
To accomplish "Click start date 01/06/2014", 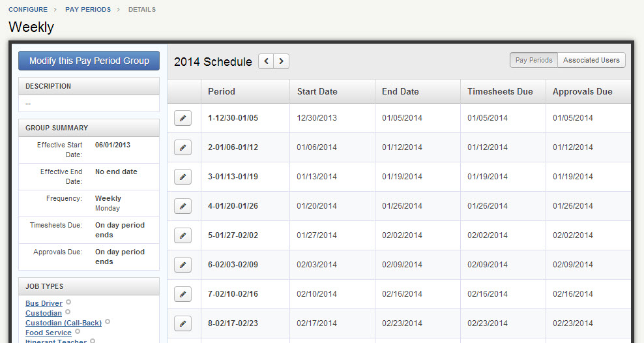I will [x=317, y=147].
